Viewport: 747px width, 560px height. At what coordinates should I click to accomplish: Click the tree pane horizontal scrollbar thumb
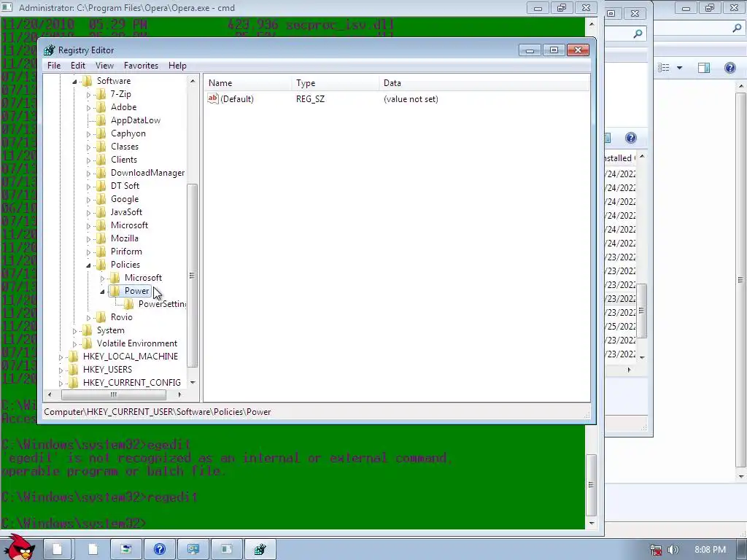113,394
